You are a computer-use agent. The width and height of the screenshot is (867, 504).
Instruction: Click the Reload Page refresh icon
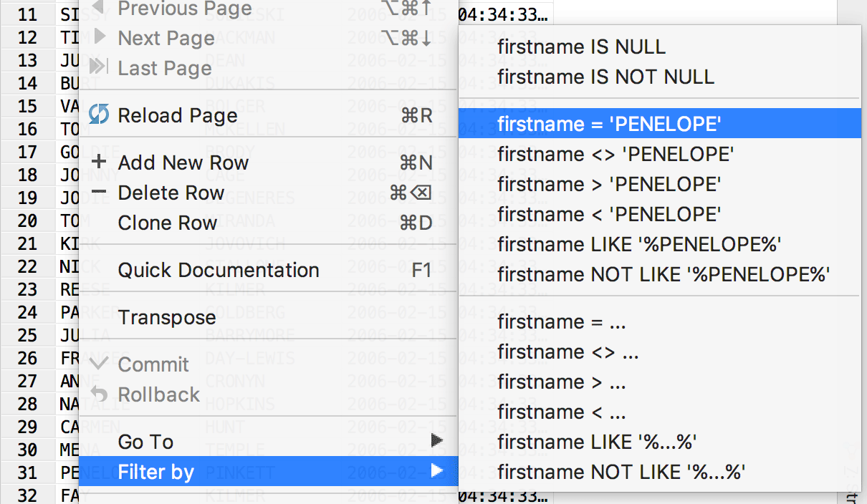[x=99, y=115]
